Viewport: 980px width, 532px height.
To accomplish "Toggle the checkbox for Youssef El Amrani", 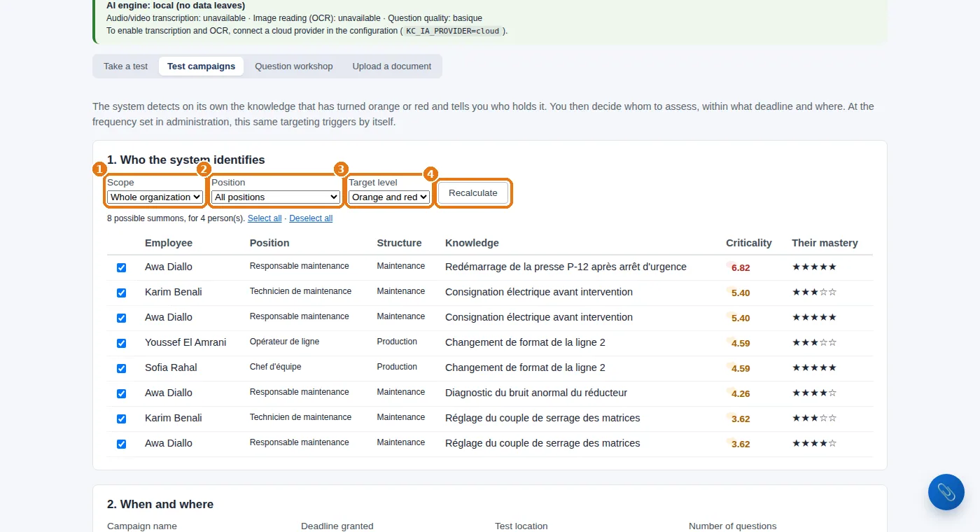I will point(121,343).
